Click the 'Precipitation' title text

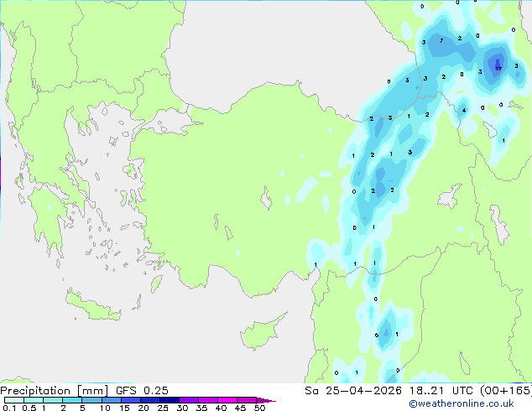coord(35,391)
